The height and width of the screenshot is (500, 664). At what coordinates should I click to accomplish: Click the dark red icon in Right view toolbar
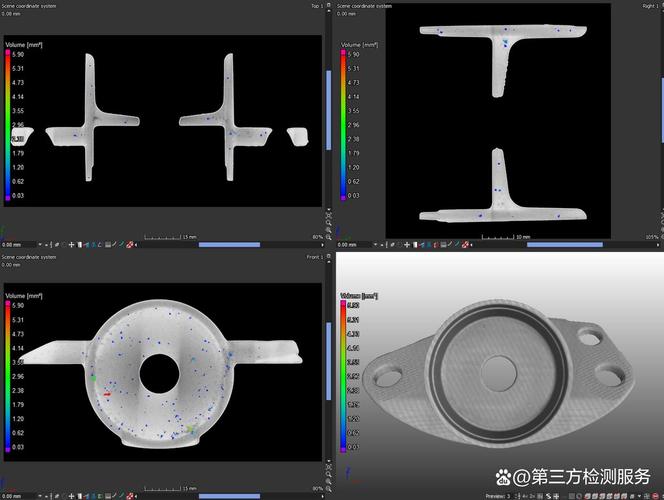click(x=436, y=244)
